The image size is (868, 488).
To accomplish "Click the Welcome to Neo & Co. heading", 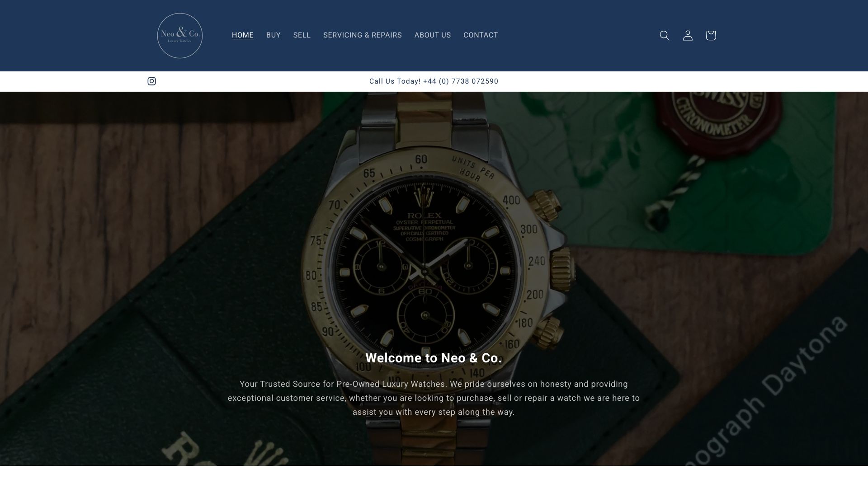I will [x=434, y=358].
